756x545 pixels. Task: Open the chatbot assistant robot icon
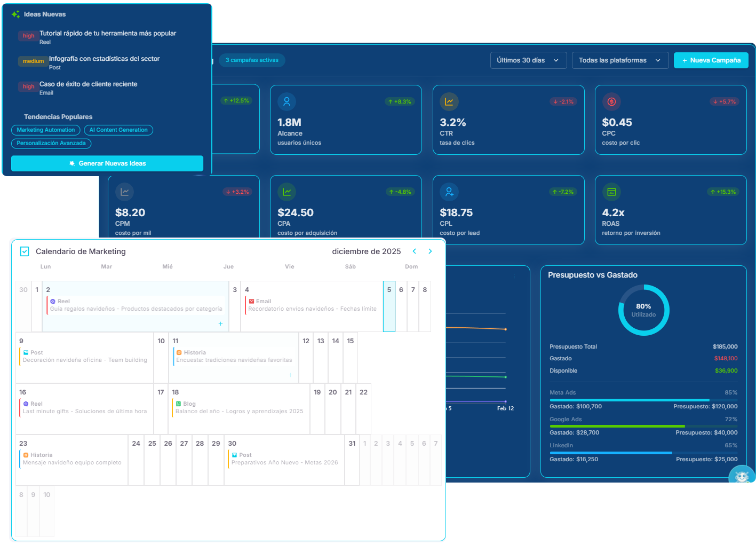[742, 476]
